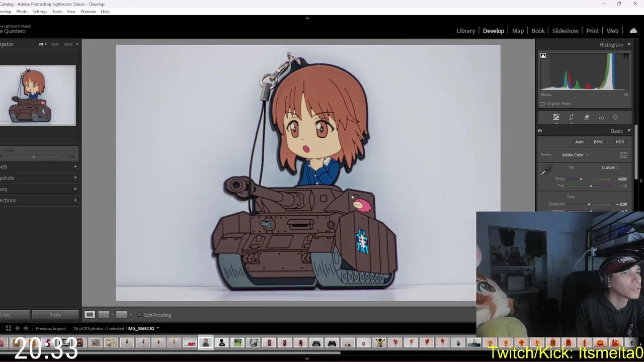Viewport: 644px width, 362px height.
Task: Open Navigator zoom options dropdown arrows
Action: [x=77, y=44]
